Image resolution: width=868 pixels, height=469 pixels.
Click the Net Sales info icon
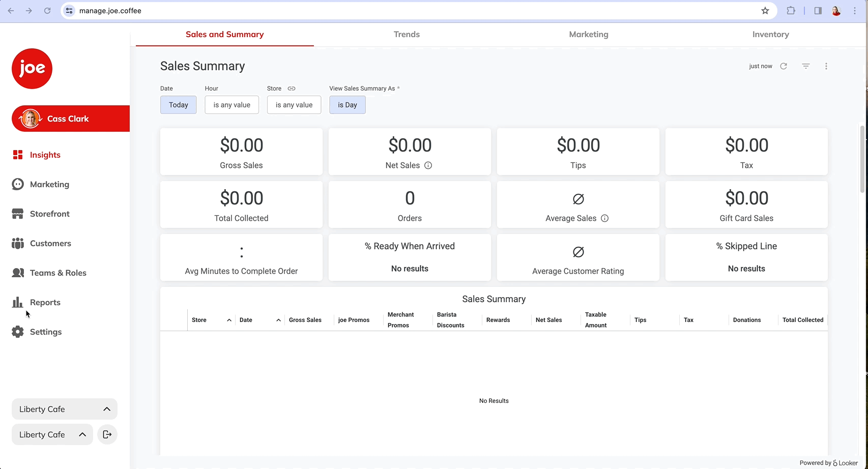coord(428,165)
